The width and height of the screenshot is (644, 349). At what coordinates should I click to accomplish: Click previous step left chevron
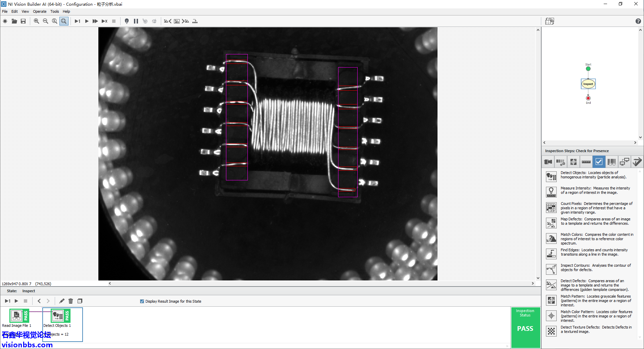point(39,301)
